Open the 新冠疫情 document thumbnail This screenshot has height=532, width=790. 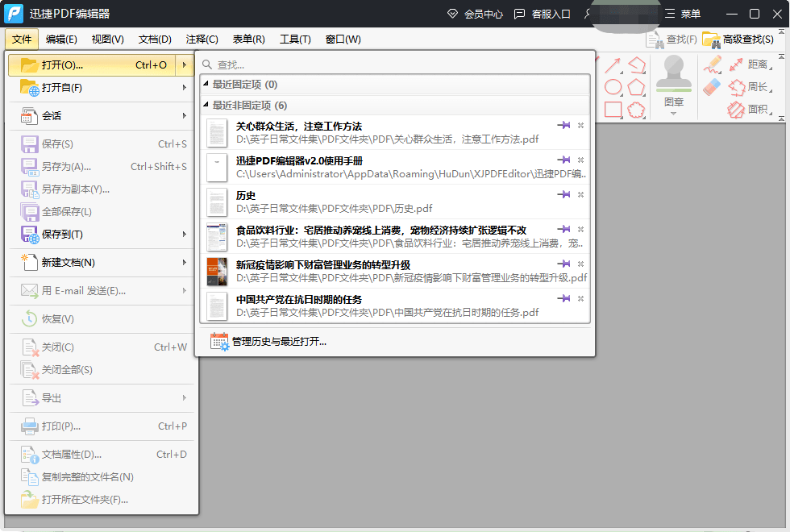(217, 272)
